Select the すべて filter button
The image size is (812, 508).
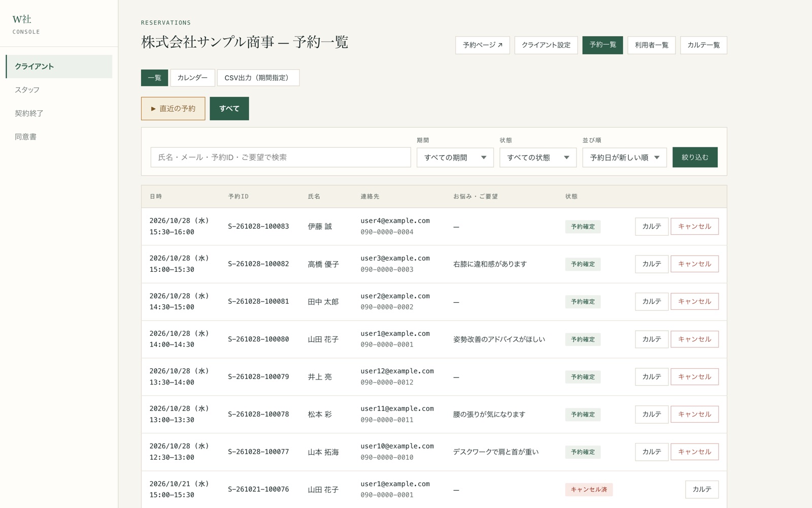(x=229, y=109)
